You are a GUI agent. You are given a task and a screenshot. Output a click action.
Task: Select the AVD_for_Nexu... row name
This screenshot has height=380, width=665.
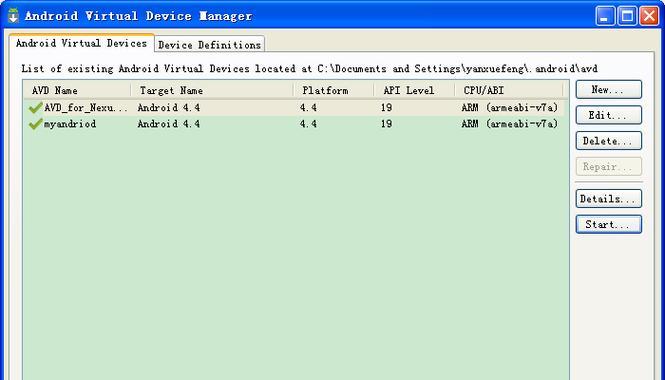86,108
